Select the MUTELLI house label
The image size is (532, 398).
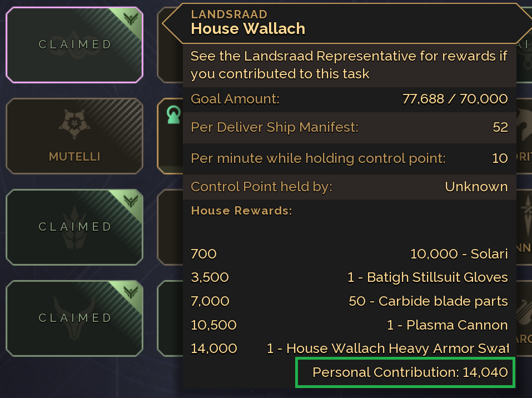[x=74, y=157]
